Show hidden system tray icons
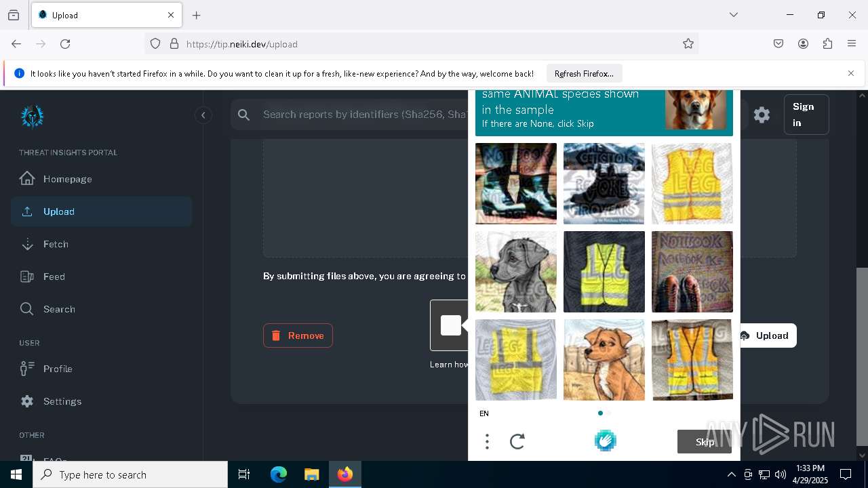The image size is (868, 488). pyautogui.click(x=731, y=474)
